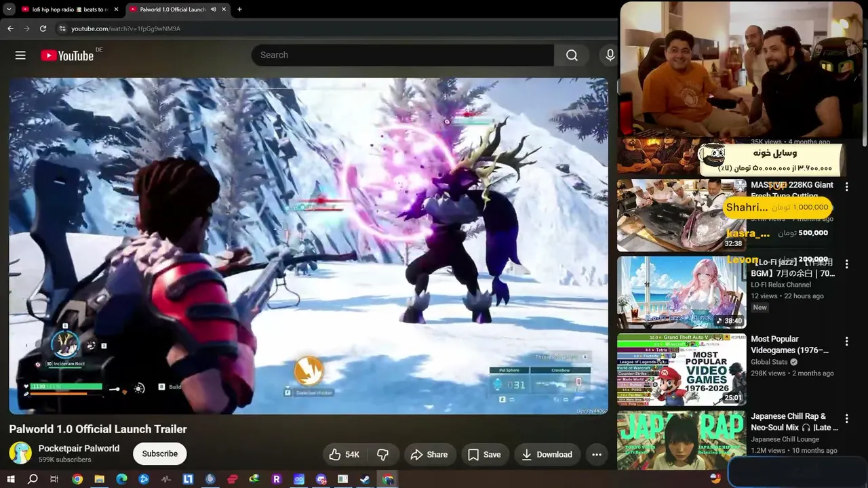868x488 pixels.
Task: Save the video to a playlist
Action: [x=485, y=454]
